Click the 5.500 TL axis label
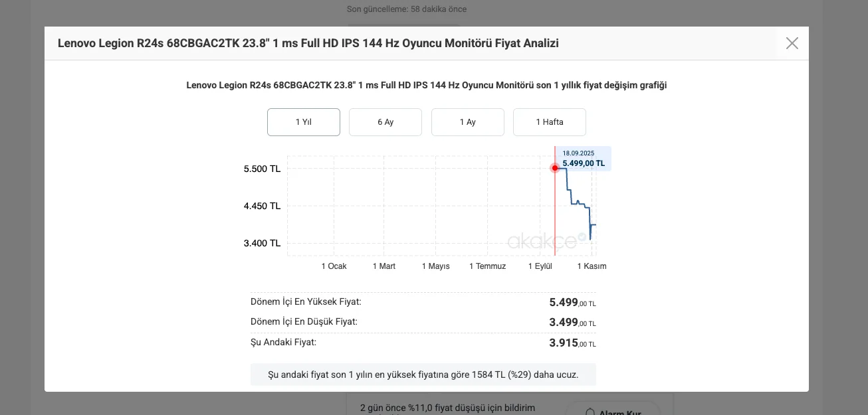The height and width of the screenshot is (415, 868). tap(262, 169)
